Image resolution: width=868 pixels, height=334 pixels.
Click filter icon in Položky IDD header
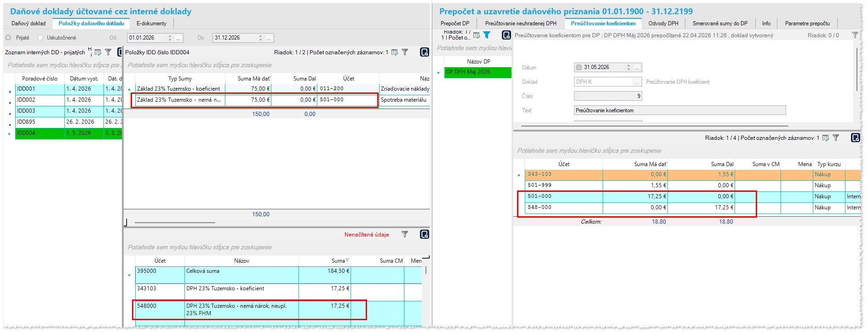click(405, 52)
